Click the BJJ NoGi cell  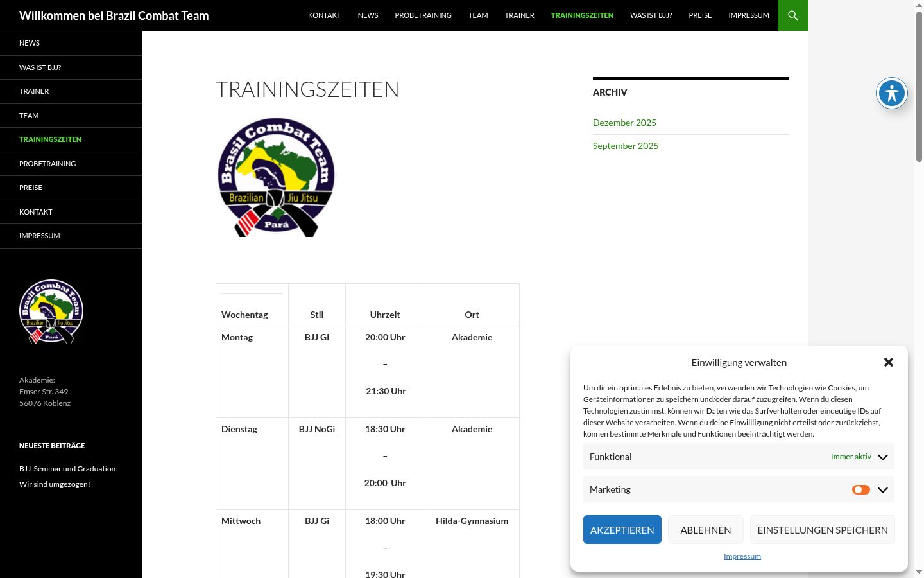(317, 464)
